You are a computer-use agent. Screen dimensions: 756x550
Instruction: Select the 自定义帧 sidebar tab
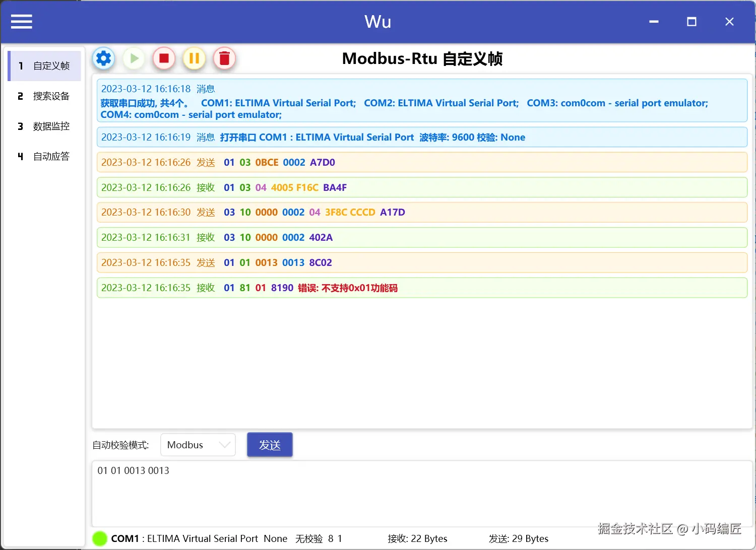click(x=45, y=66)
